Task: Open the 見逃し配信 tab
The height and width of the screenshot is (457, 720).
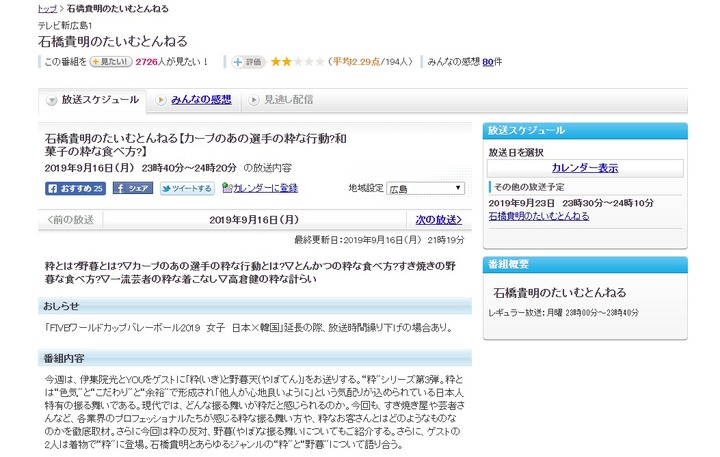Action: [288, 100]
